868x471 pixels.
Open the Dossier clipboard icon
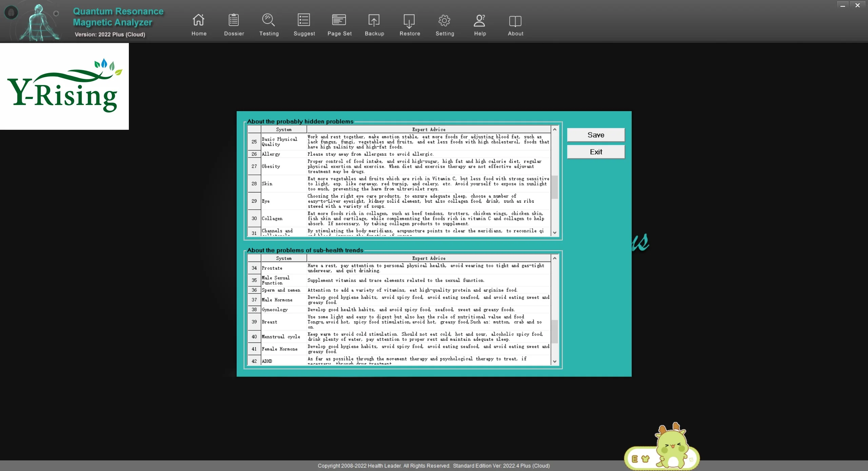234,21
